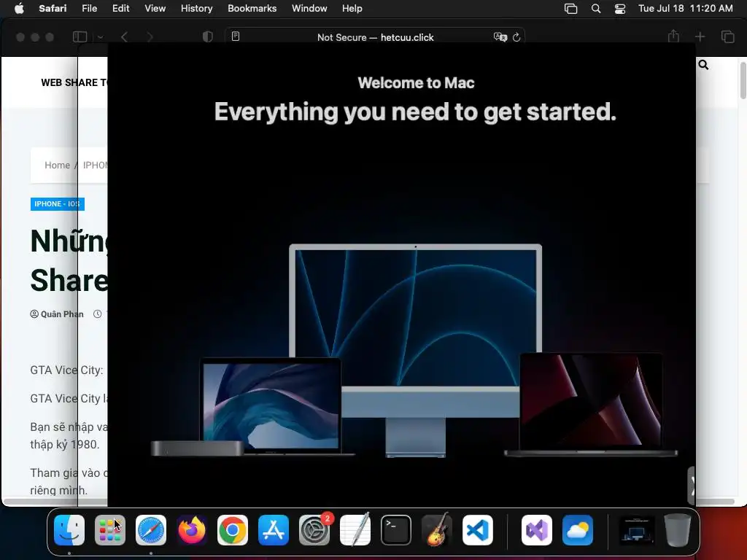Screen dimensions: 747x560
Task: Go forward in Safari
Action: pyautogui.click(x=150, y=37)
